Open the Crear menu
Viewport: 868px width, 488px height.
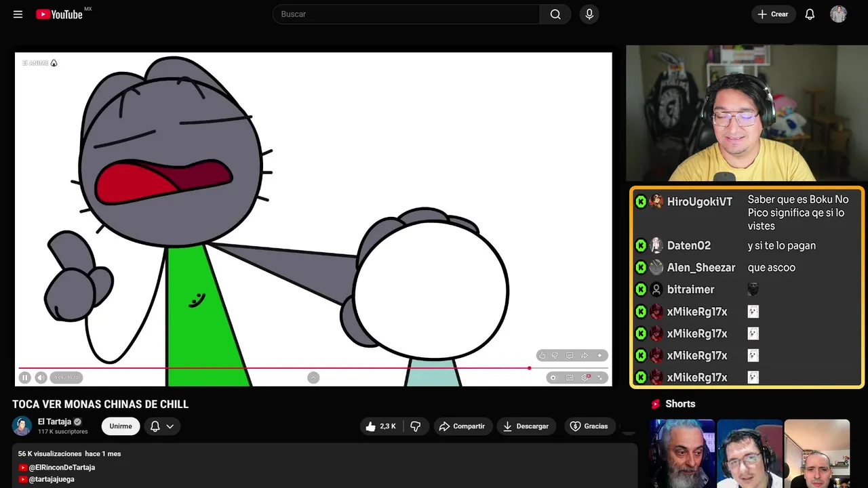[x=773, y=14]
